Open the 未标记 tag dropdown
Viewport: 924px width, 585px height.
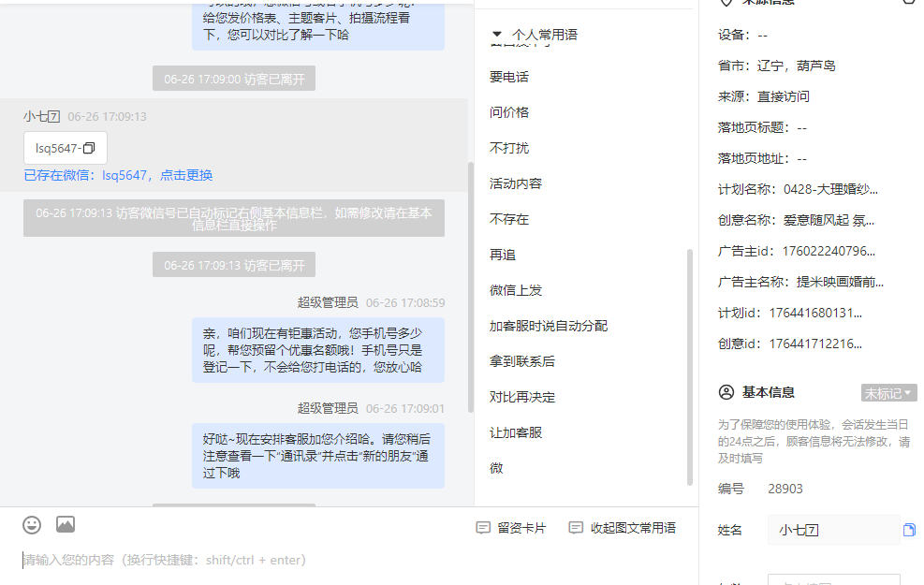pyautogui.click(x=888, y=393)
